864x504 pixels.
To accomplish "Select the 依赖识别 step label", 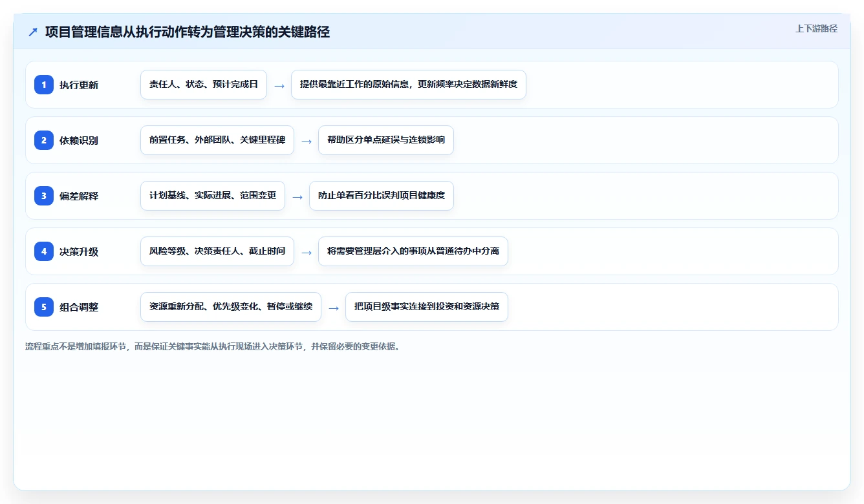I will point(79,140).
